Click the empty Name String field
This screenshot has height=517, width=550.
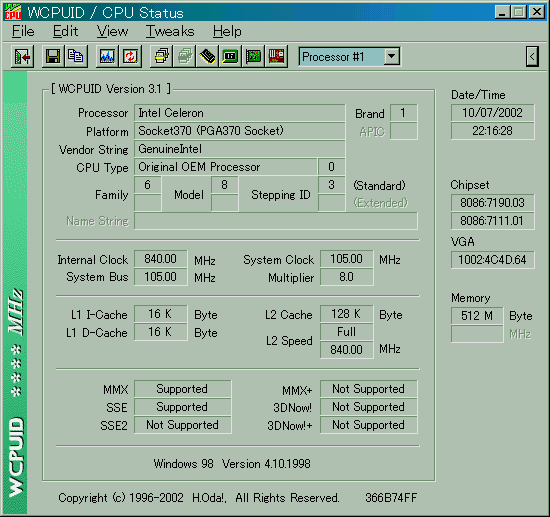[x=276, y=221]
